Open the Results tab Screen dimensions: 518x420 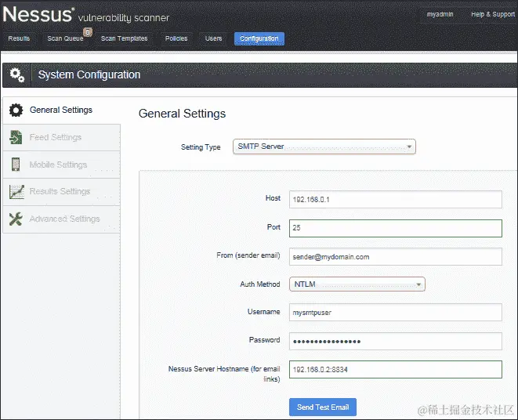[x=19, y=38]
